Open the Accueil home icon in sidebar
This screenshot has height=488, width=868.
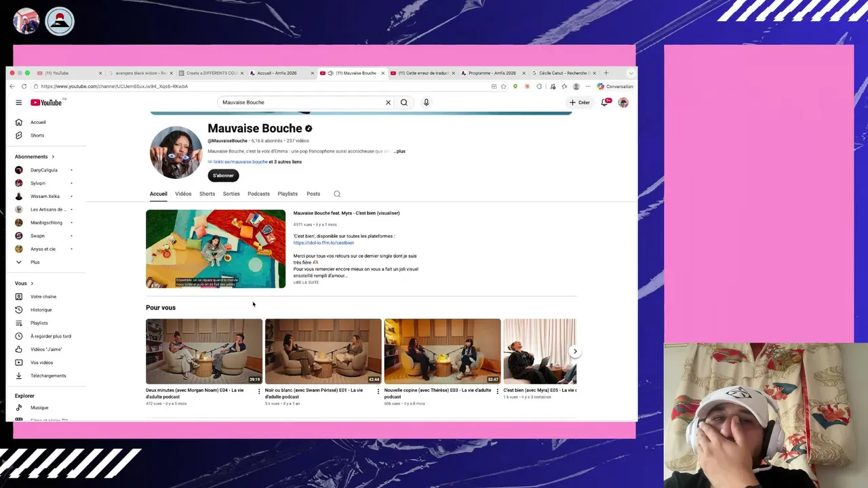[x=19, y=122]
